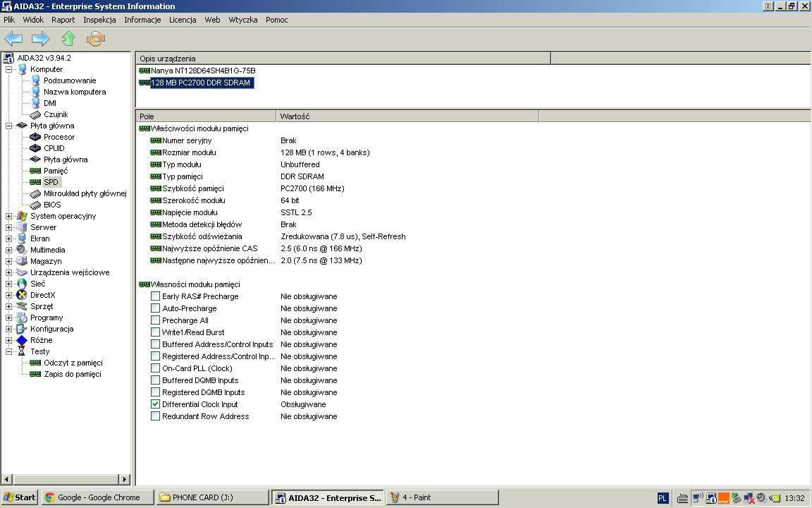
Task: Toggle the On-Card PLL (Clock) checkbox
Action: point(155,368)
